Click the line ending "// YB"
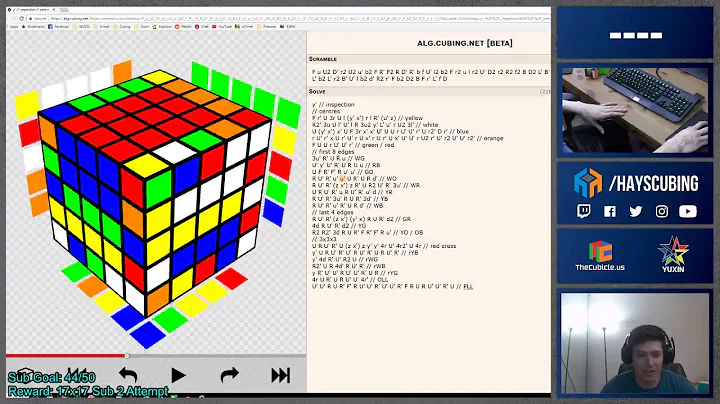720x404 pixels. [x=350, y=199]
